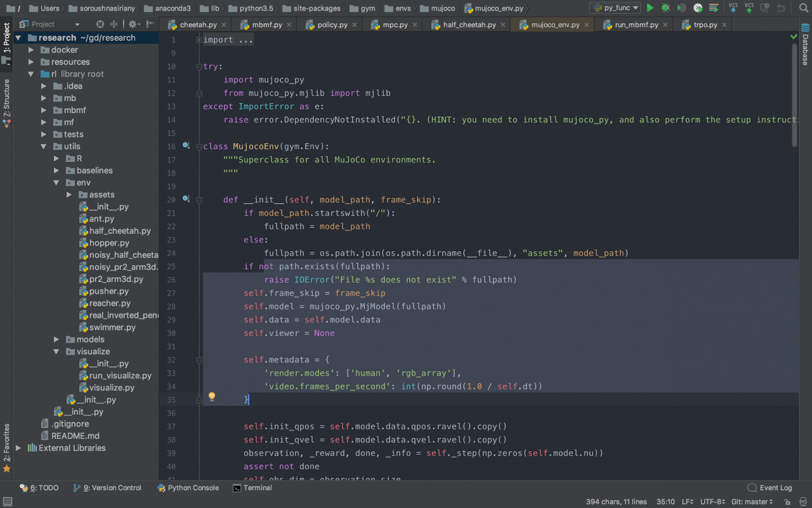Update project via blue VCS down arrow
Viewport: 812px width, 508px height.
[733, 8]
